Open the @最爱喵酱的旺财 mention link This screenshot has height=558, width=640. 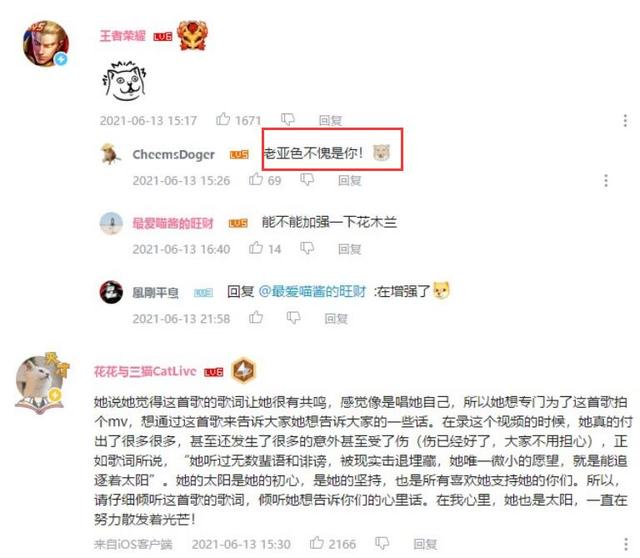coord(312,291)
